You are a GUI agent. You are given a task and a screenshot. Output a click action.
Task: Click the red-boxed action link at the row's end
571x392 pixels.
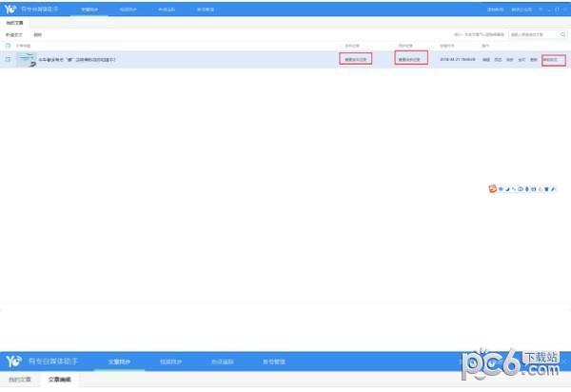click(553, 59)
